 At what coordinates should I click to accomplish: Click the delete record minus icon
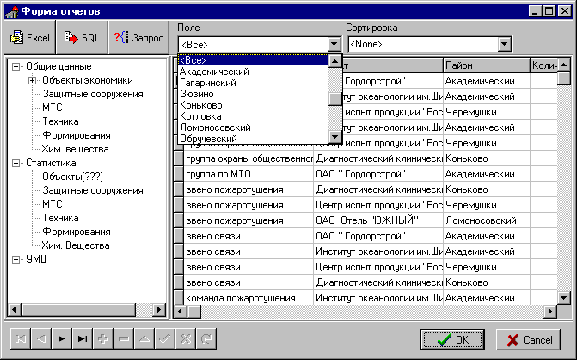click(124, 339)
